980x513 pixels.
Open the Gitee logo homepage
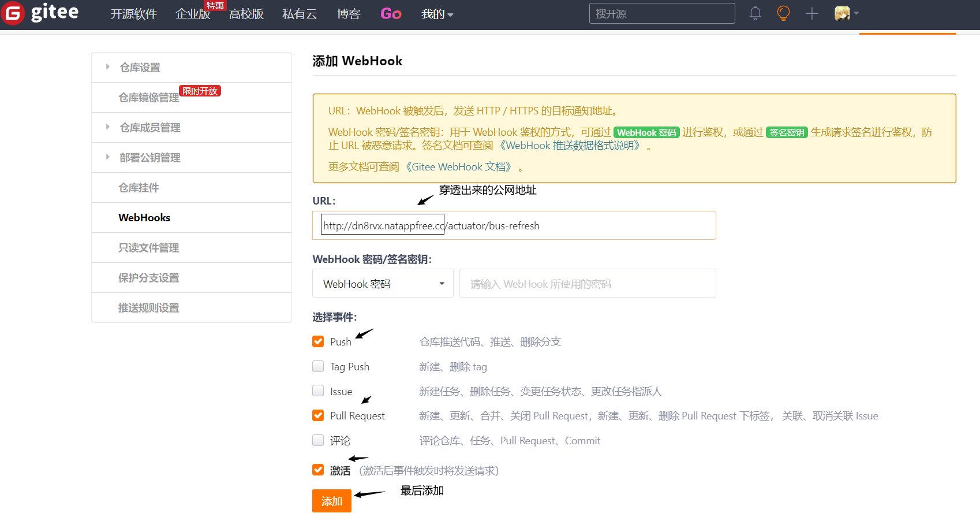point(40,13)
